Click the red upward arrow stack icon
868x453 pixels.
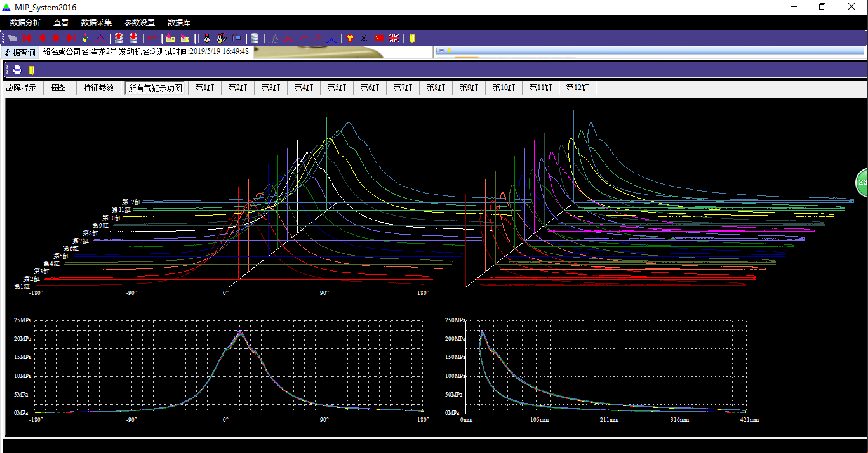pos(119,38)
